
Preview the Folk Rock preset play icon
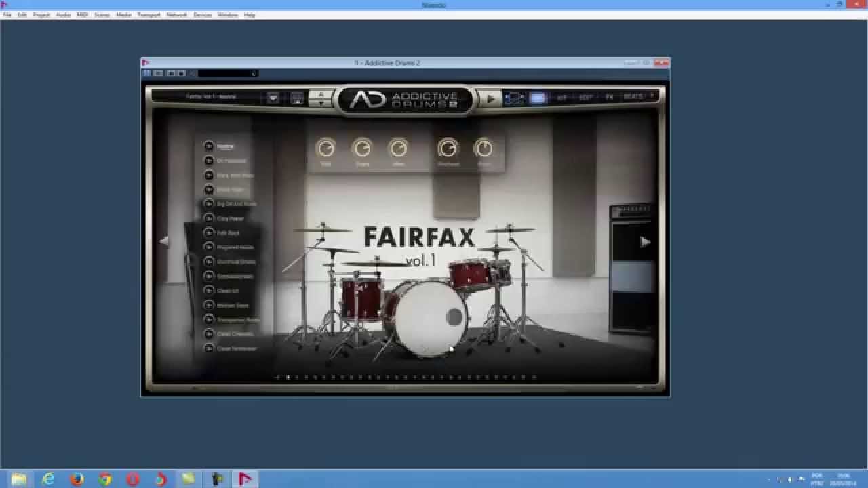coord(209,232)
